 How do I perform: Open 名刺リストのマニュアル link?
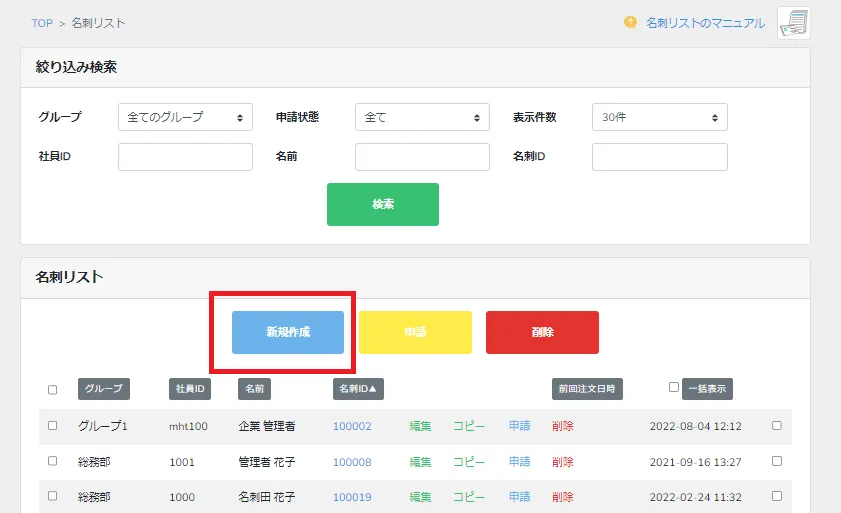[705, 23]
